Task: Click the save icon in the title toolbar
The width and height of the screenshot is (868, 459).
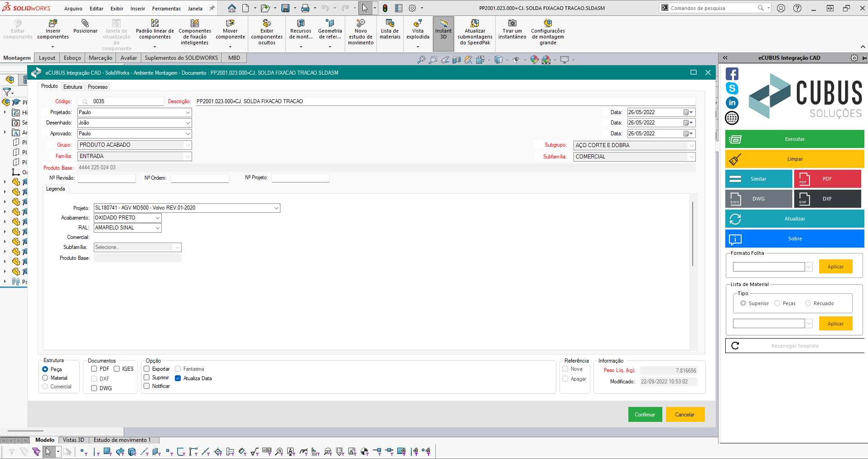Action: tap(285, 8)
